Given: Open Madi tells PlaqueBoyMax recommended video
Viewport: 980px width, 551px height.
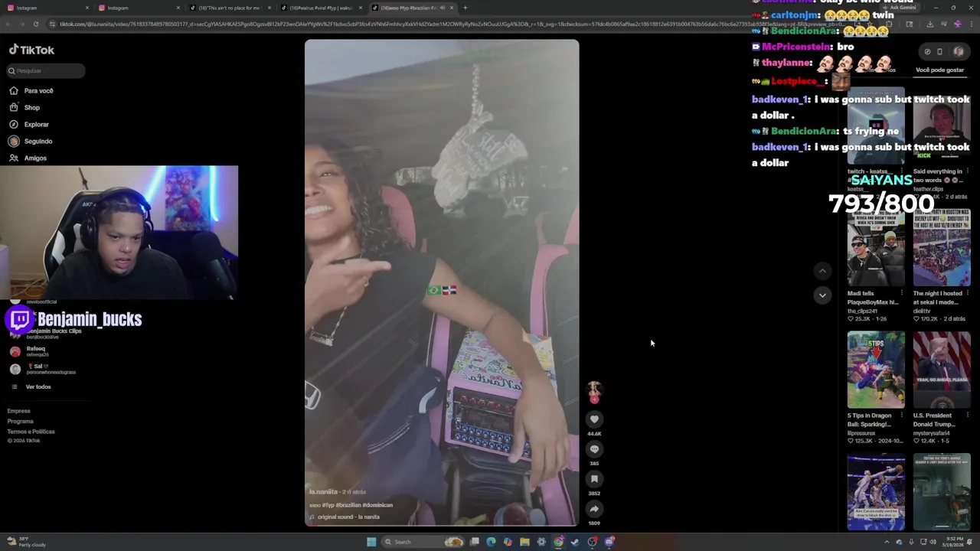Looking at the screenshot, I should [876, 249].
